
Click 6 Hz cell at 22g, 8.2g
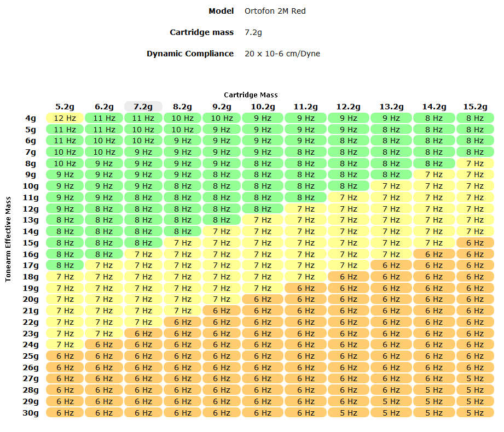(182, 322)
